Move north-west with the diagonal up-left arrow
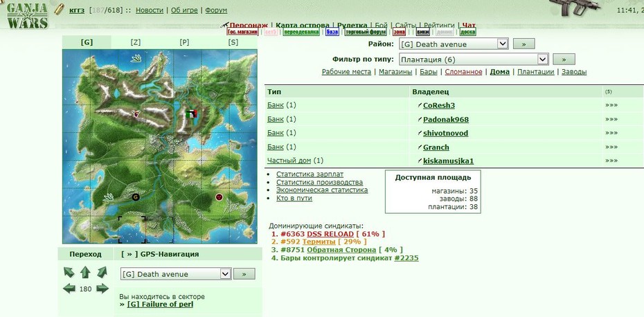 (69, 272)
